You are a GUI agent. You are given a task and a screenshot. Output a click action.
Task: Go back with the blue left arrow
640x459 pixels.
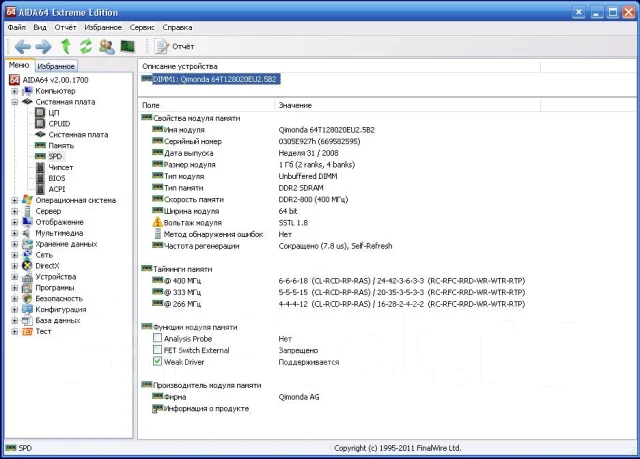coord(22,47)
